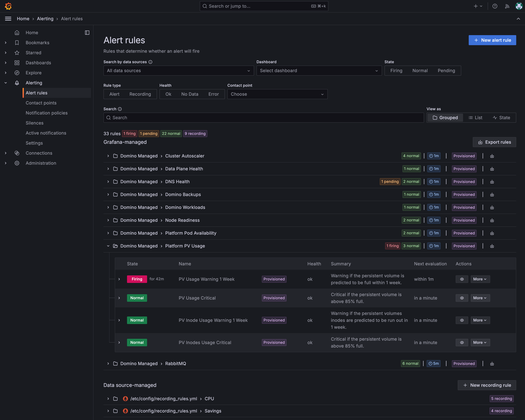
Task: Click the hamburger menu icon
Action: (x=8, y=19)
